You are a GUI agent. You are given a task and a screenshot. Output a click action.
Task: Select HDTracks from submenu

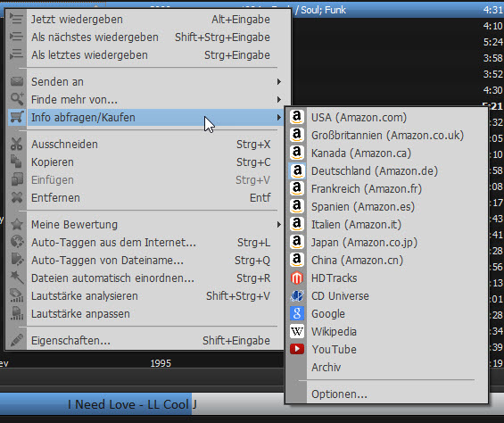tap(386, 278)
